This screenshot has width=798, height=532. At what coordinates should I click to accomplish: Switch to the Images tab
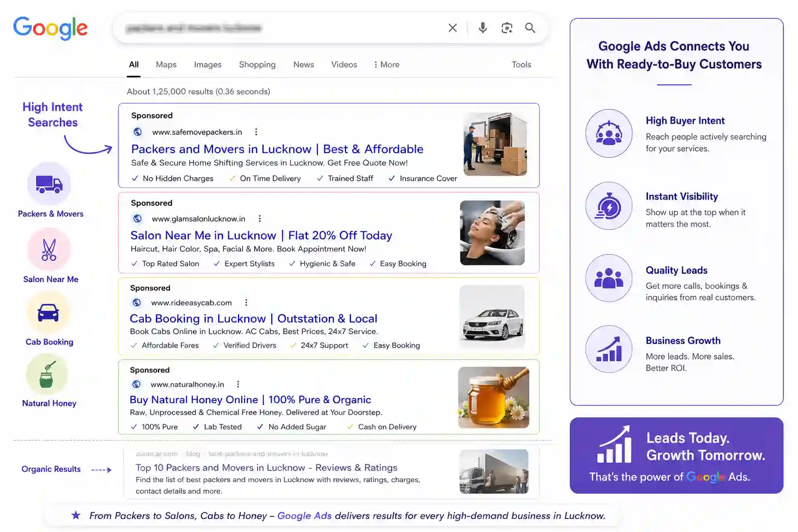pyautogui.click(x=208, y=64)
